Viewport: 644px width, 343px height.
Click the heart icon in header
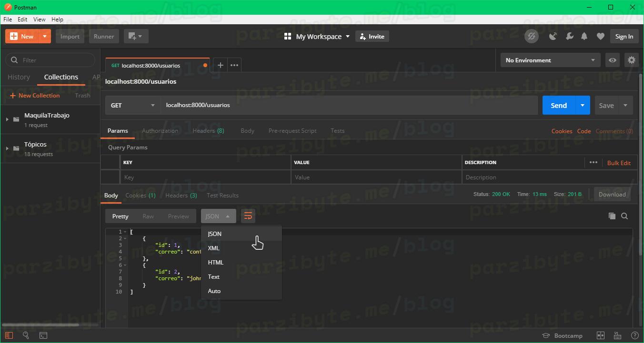click(x=601, y=36)
